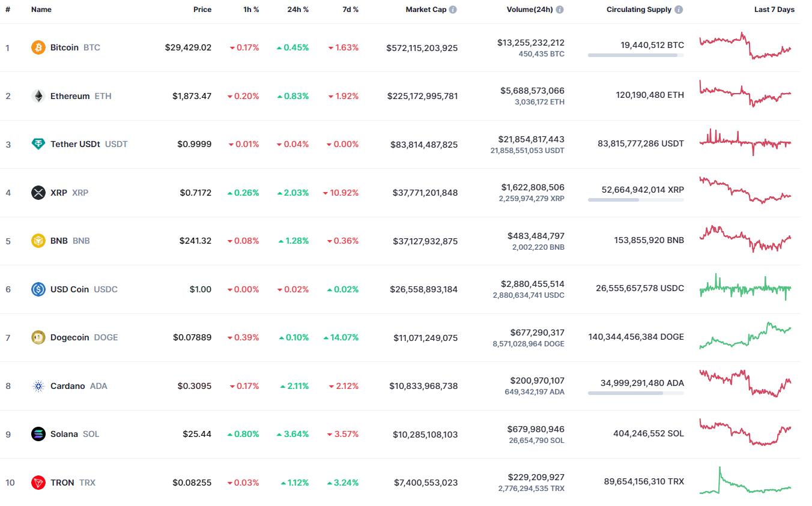Click the Tether USDt coin logo
Image resolution: width=812 pixels, height=506 pixels.
(x=38, y=144)
